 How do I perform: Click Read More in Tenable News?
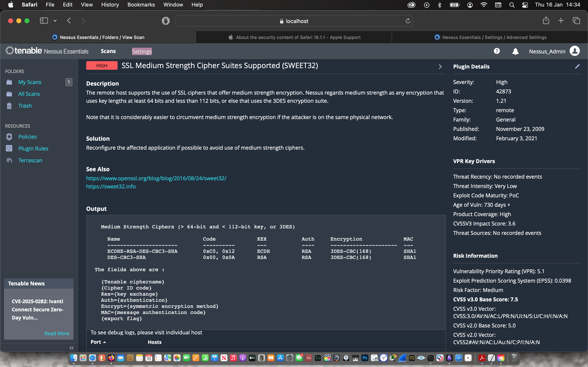57,333
